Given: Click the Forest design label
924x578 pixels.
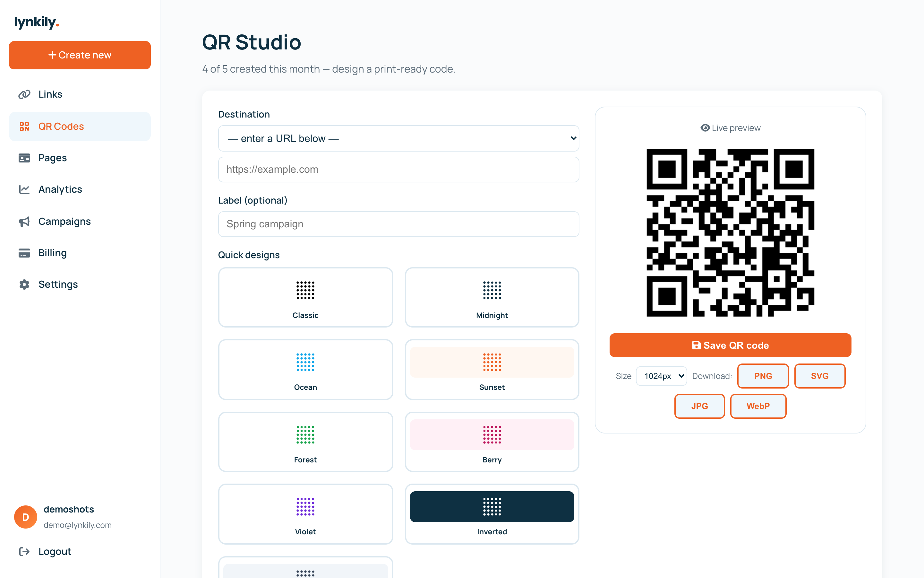Looking at the screenshot, I should 305,460.
